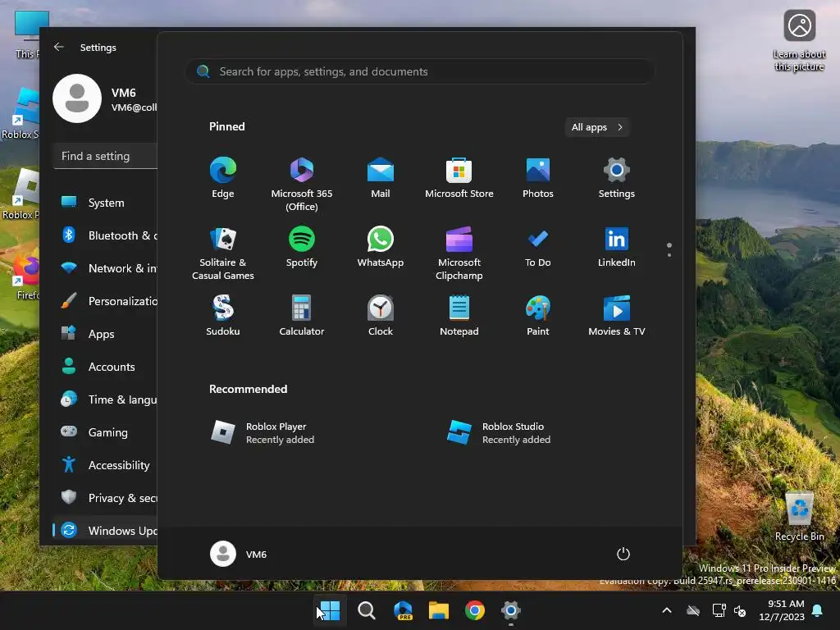Launch Google Chrome from taskbar

(475, 610)
